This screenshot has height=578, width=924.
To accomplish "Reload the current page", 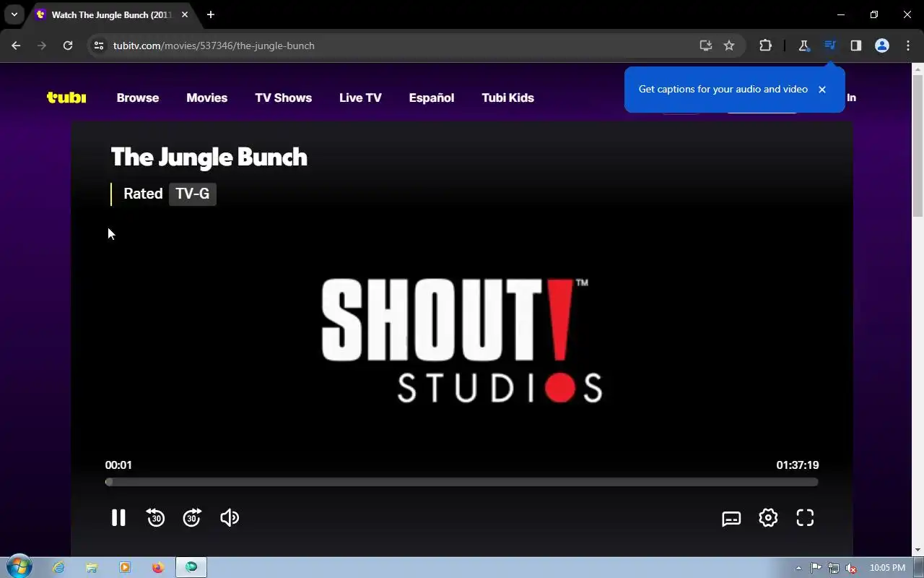I will tap(68, 46).
